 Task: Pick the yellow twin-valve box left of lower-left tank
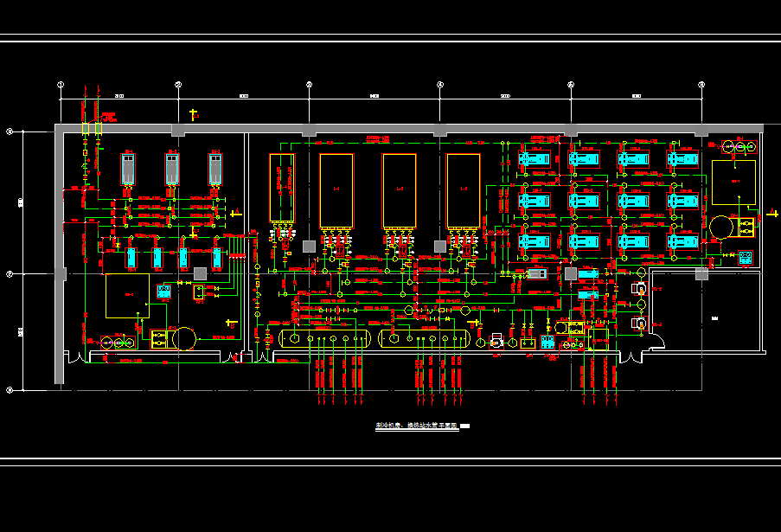click(159, 339)
